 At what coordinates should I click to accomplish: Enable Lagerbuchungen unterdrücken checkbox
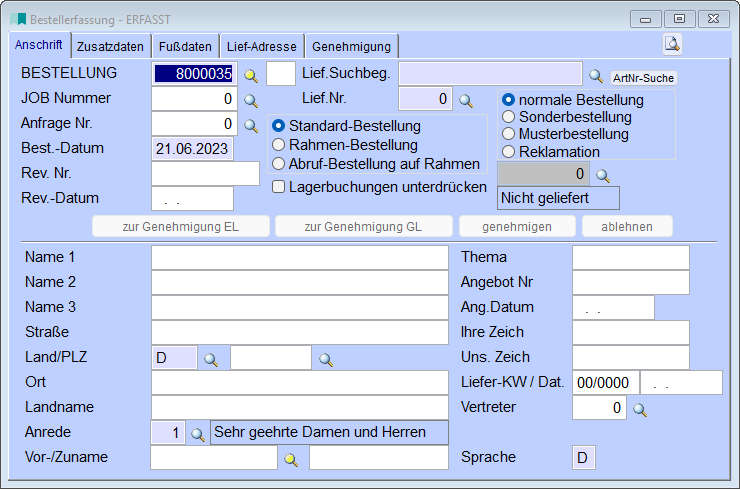point(278,187)
